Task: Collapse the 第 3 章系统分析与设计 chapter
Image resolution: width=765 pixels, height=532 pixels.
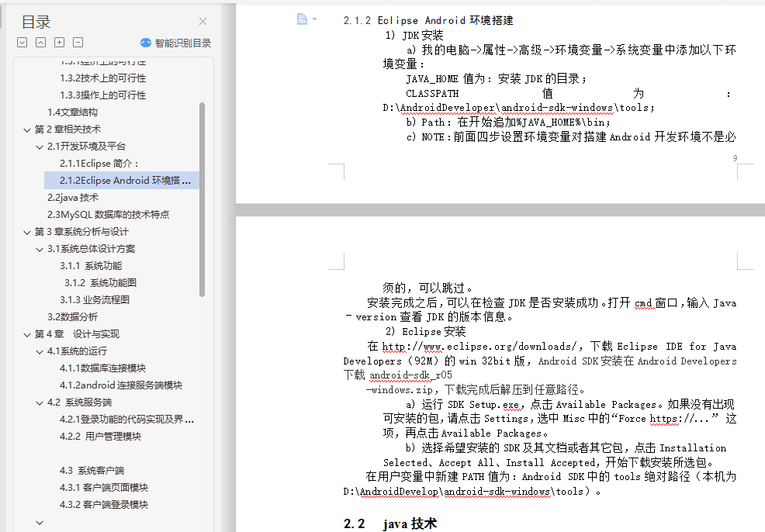Action: point(27,232)
